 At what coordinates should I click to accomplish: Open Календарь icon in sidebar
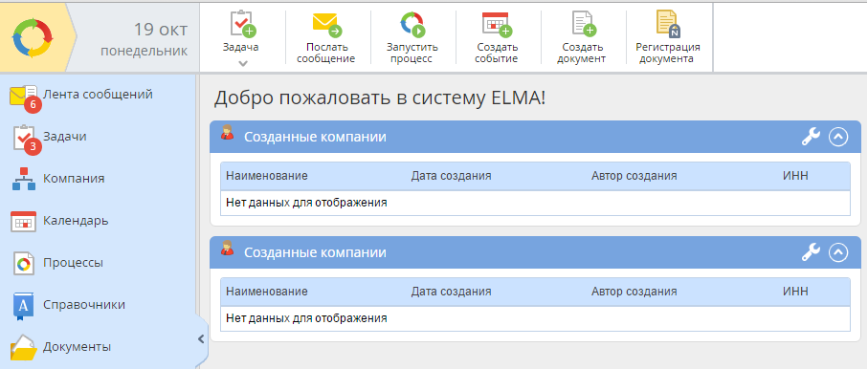pos(23,221)
